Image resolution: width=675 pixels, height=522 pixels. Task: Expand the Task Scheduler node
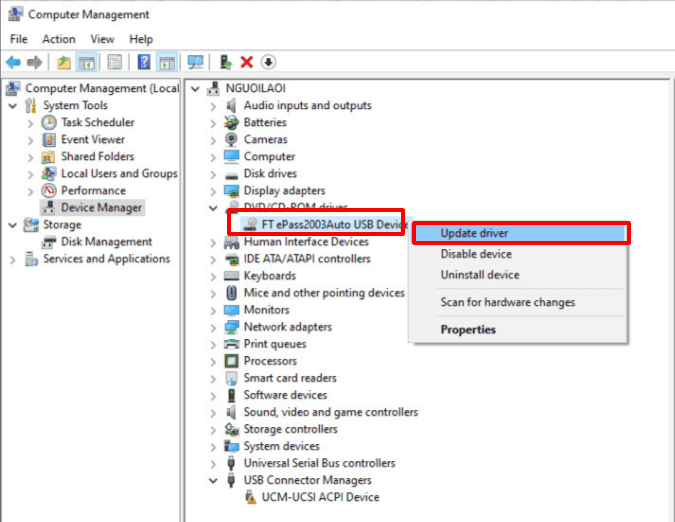click(30, 124)
